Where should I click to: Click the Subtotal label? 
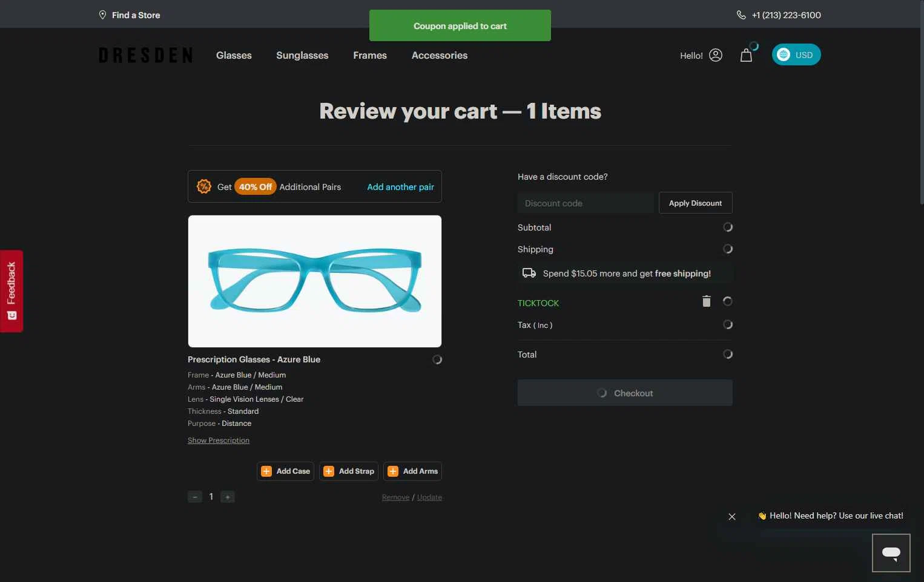click(534, 227)
